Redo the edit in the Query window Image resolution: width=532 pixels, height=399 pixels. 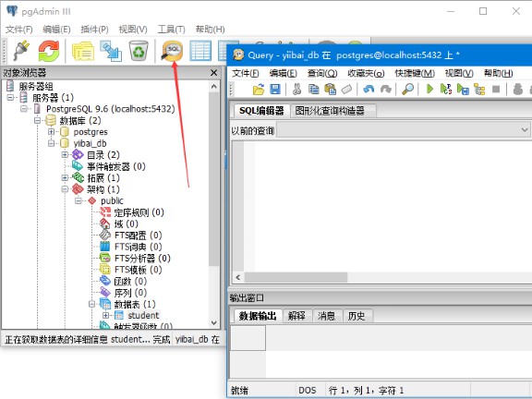(x=385, y=90)
